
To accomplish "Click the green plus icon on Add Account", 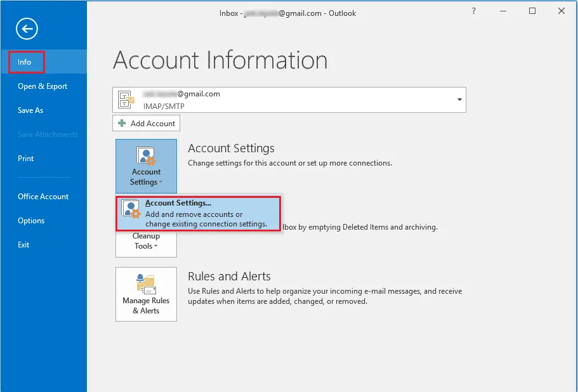I will 122,124.
